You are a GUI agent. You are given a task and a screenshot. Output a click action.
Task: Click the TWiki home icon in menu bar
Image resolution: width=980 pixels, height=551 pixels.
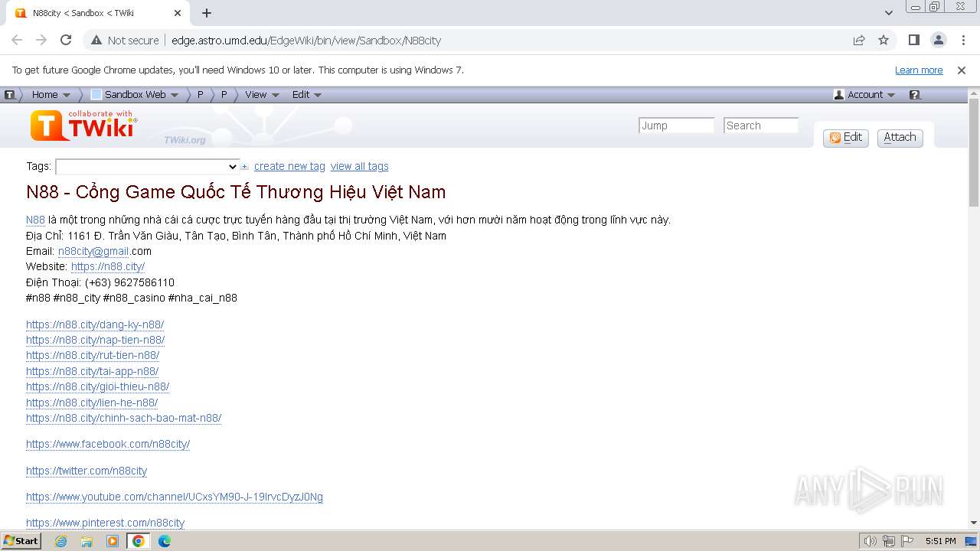(10, 95)
